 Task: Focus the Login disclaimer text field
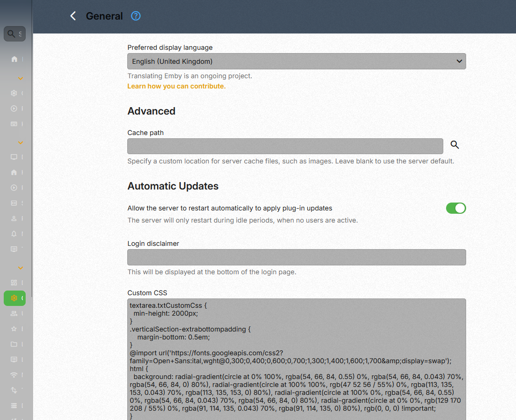[296, 257]
